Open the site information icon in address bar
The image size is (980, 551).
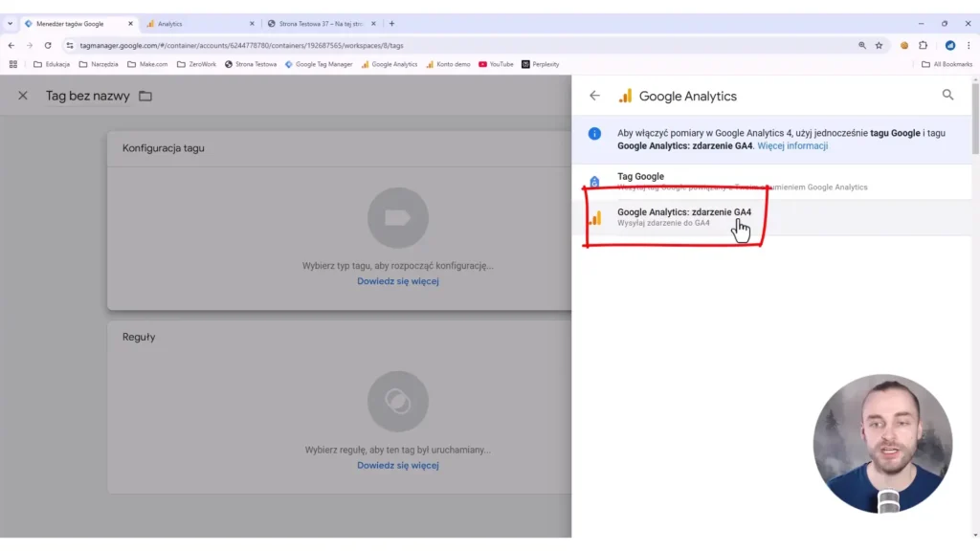69,46
